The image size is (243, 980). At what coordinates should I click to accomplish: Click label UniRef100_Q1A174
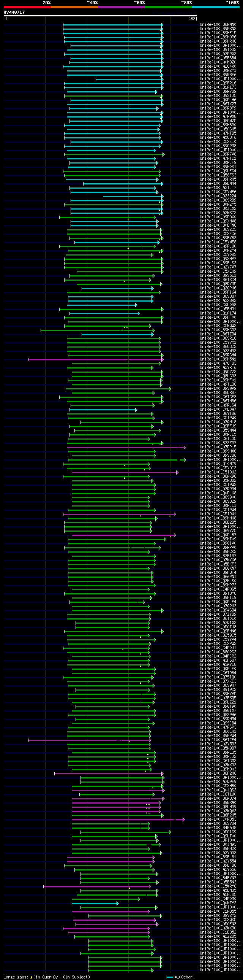click(218, 313)
